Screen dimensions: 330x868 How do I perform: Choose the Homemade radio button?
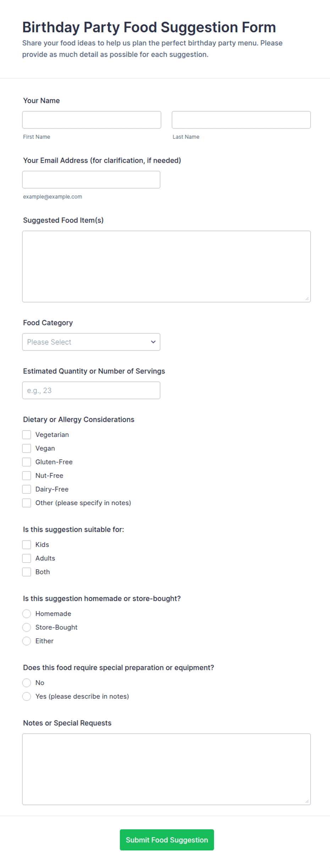pos(27,614)
